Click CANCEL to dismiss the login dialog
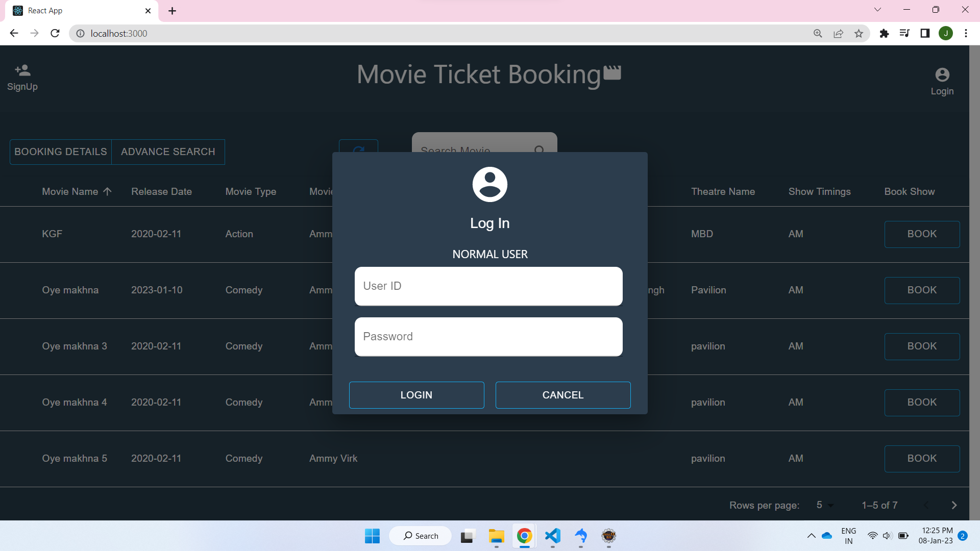Image resolution: width=980 pixels, height=551 pixels. [562, 395]
